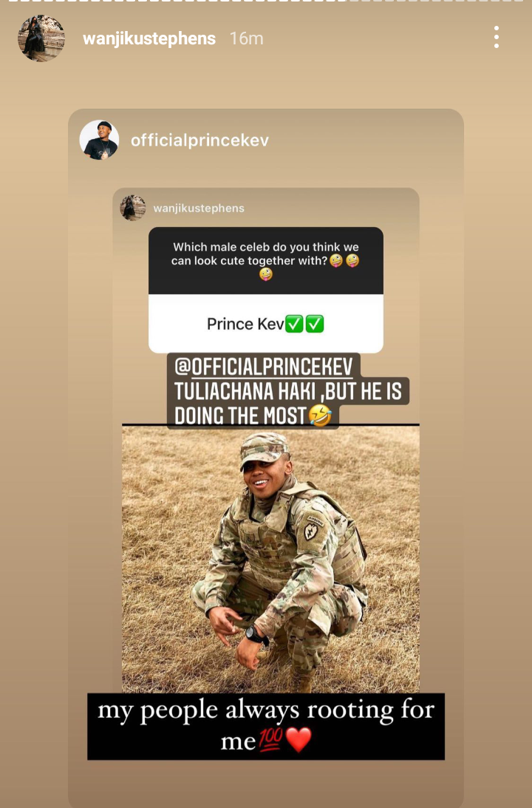This screenshot has height=808, width=532.
Task: Tap the soldier photo in the reshared story
Action: pyautogui.click(x=270, y=559)
